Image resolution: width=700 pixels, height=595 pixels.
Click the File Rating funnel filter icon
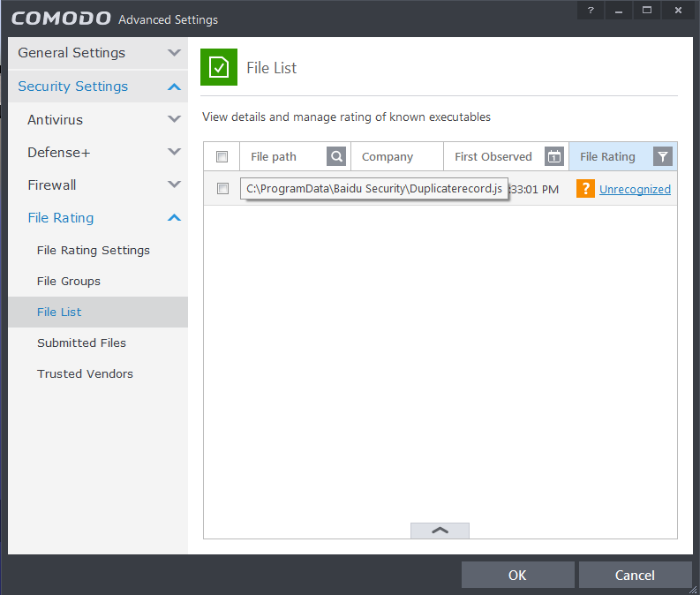pyautogui.click(x=664, y=156)
